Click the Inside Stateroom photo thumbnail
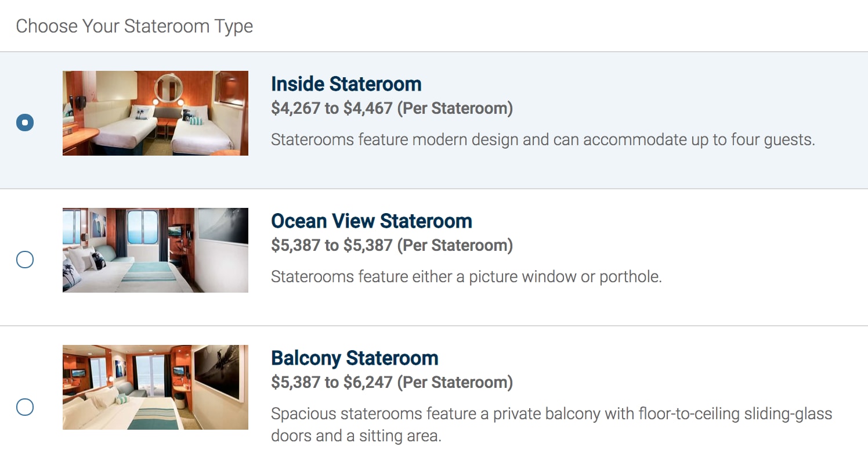 (155, 113)
